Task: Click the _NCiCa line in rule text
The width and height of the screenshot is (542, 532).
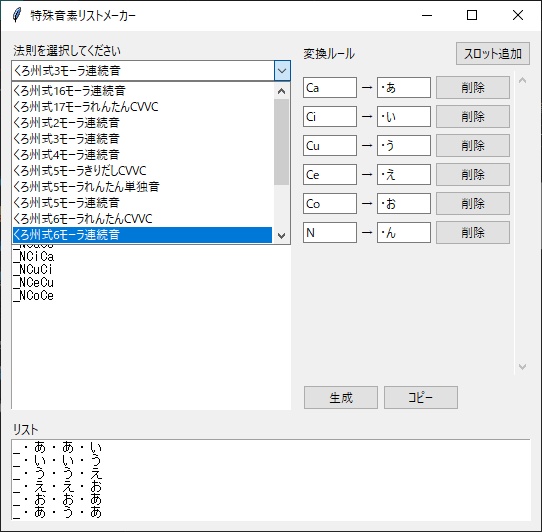Action: [34, 256]
